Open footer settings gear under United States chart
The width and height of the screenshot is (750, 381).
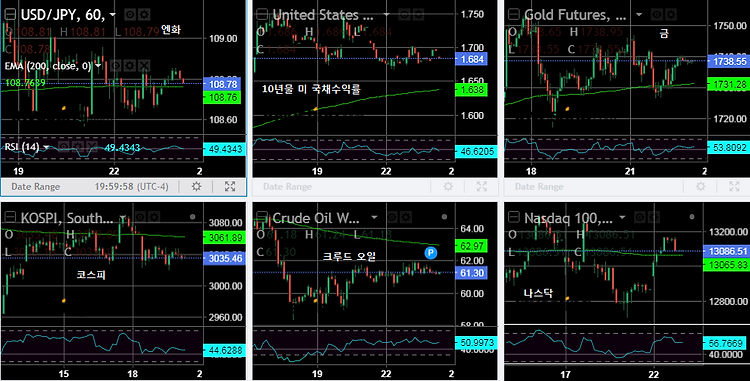[448, 186]
